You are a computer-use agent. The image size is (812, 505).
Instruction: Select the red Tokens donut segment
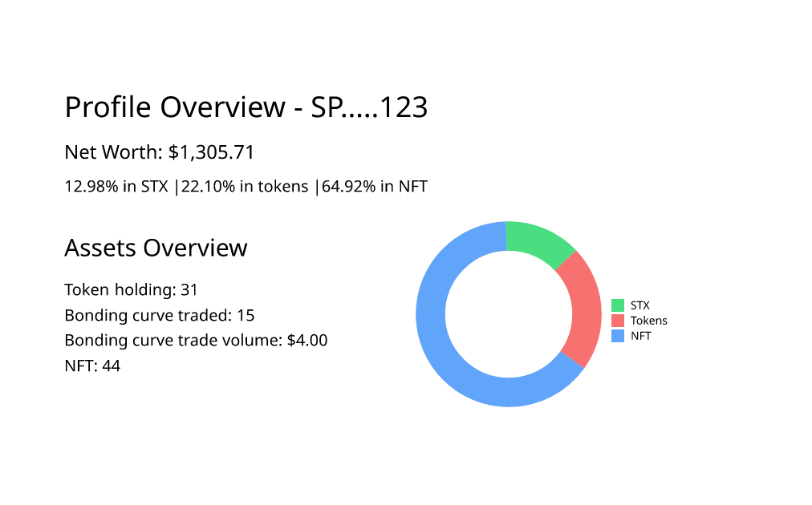pos(583,308)
